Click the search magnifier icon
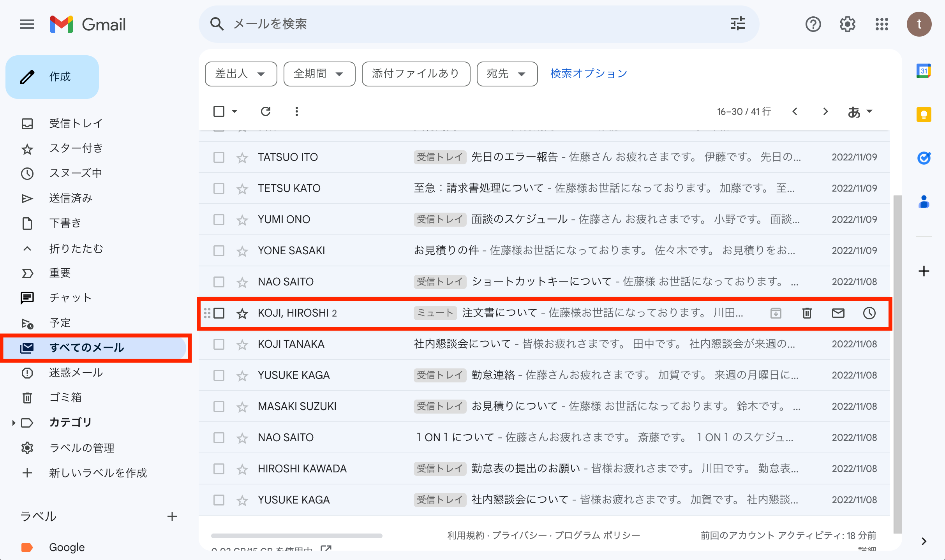Image resolution: width=945 pixels, height=560 pixels. (217, 24)
